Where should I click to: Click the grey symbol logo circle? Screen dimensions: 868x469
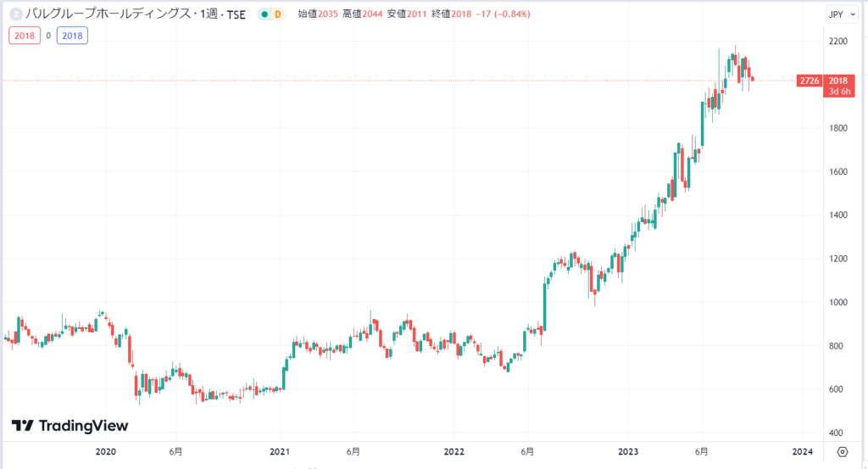click(14, 14)
